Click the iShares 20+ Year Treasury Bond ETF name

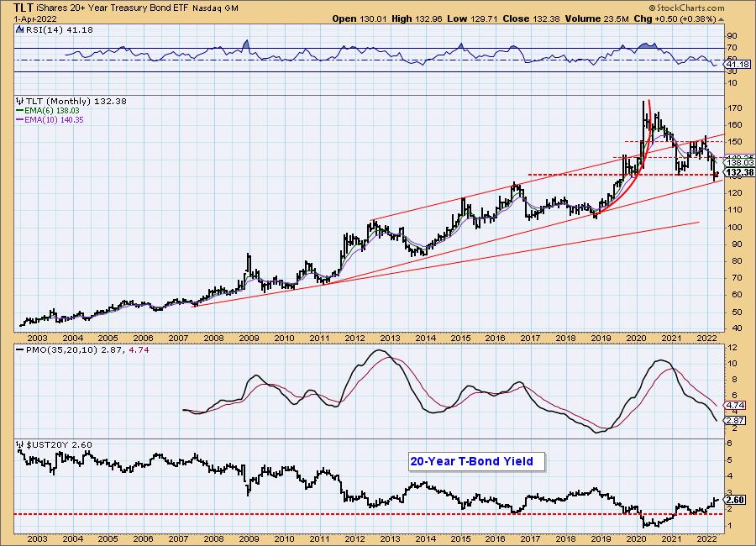(113, 8)
